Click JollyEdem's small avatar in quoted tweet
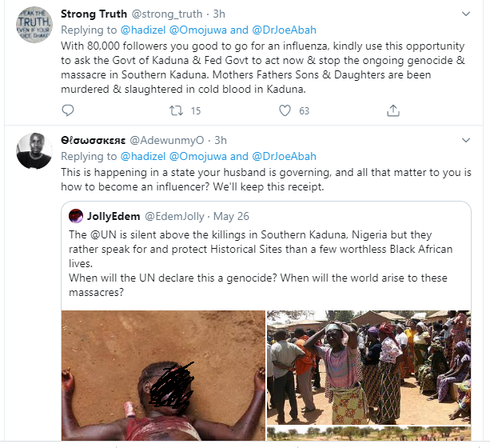This screenshot has width=490, height=448. pos(76,216)
